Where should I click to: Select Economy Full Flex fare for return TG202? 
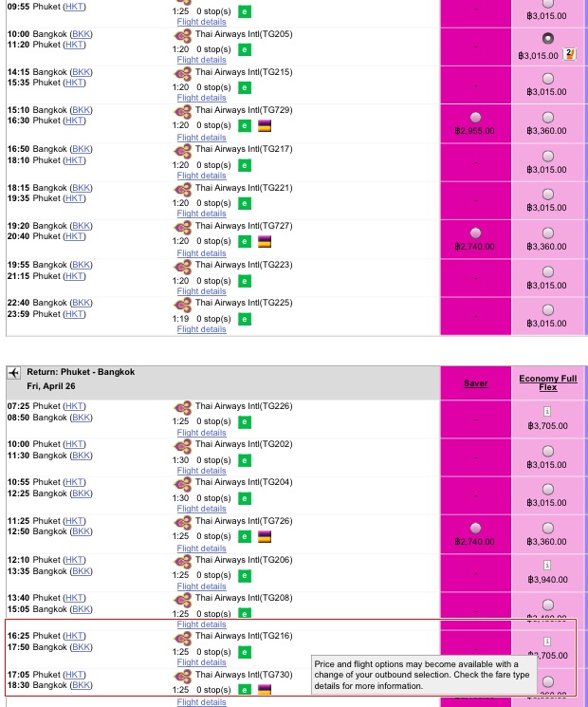[548, 452]
